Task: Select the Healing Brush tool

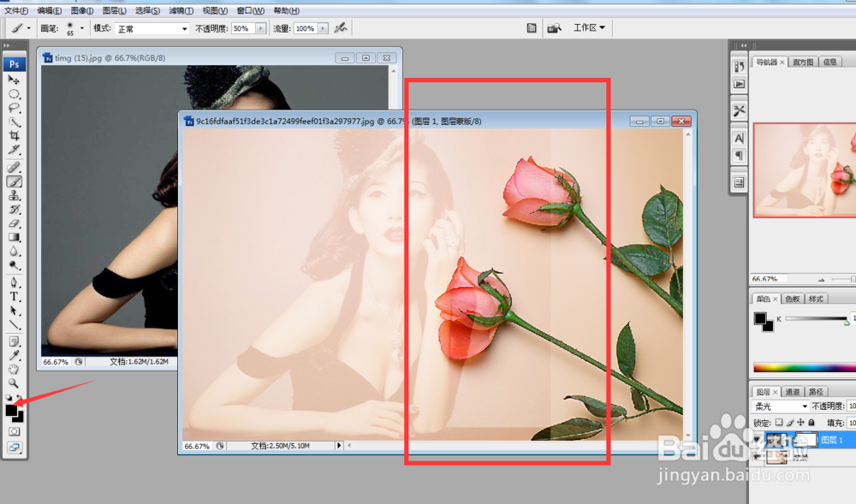Action: [x=15, y=167]
